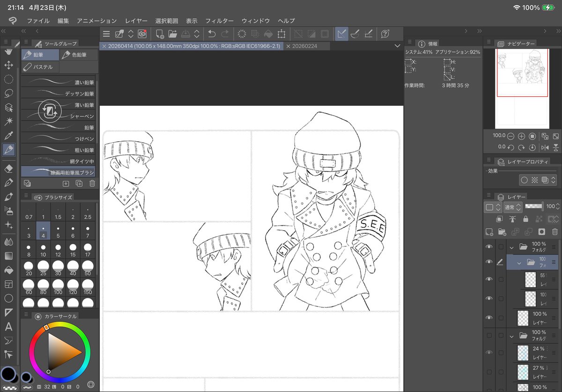Select the Airbrush tool
Image resolution: width=562 pixels, height=392 pixels.
(x=8, y=211)
